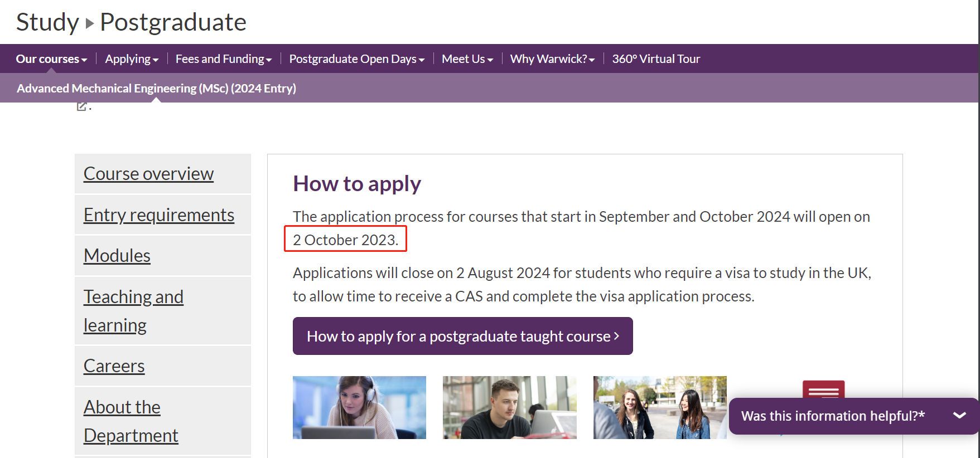Viewport: 980px width, 458px height.
Task: Click the Study breadcrumb link
Action: (x=47, y=22)
